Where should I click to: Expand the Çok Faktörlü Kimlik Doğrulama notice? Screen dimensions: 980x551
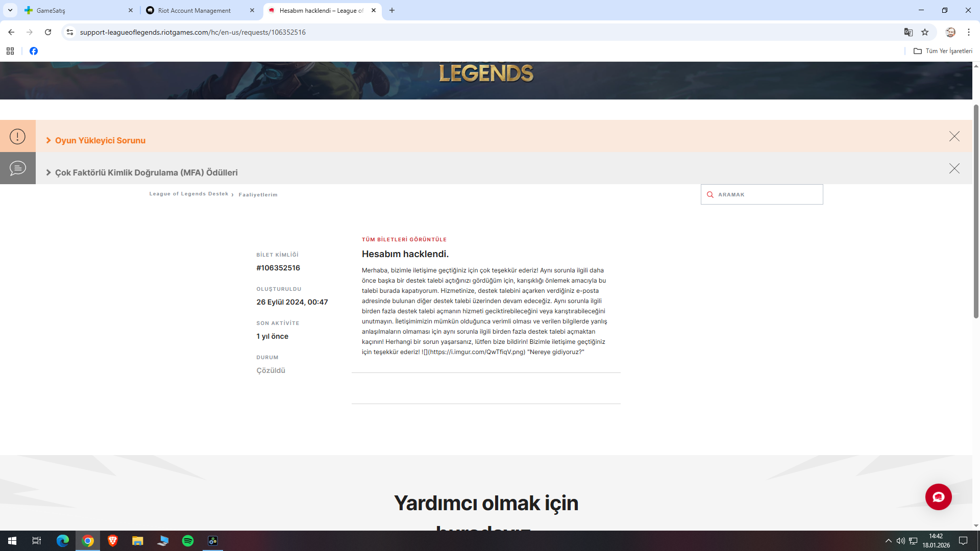141,172
